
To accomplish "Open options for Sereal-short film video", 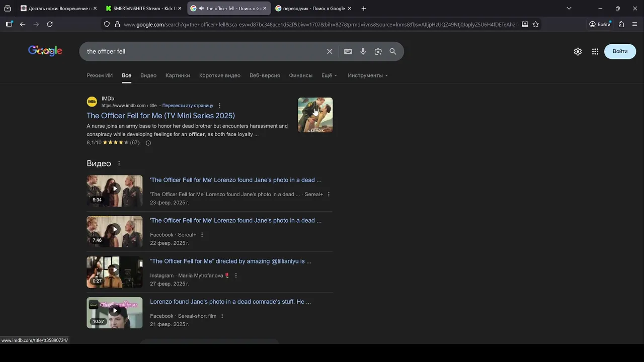I will click(222, 316).
